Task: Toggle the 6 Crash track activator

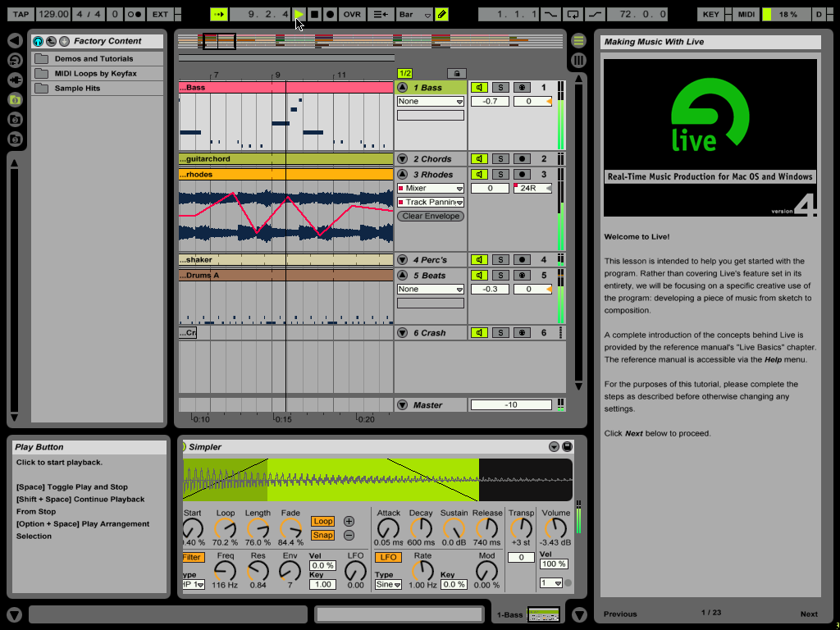Action: click(x=479, y=333)
